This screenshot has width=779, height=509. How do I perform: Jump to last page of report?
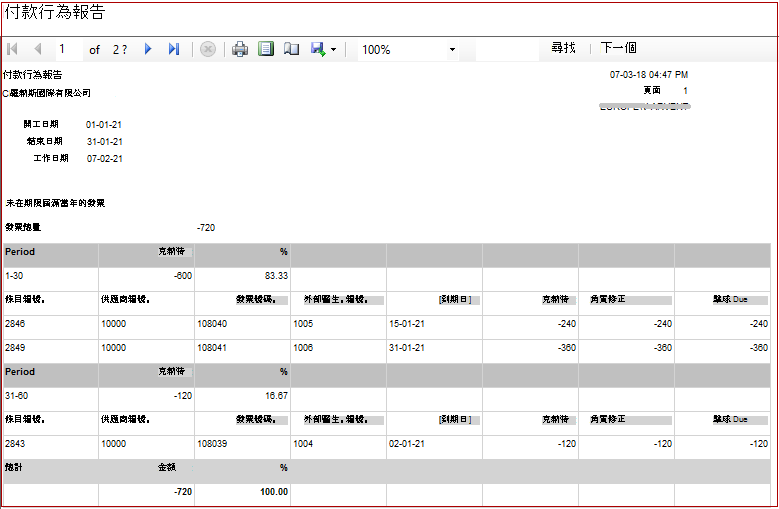(x=173, y=49)
